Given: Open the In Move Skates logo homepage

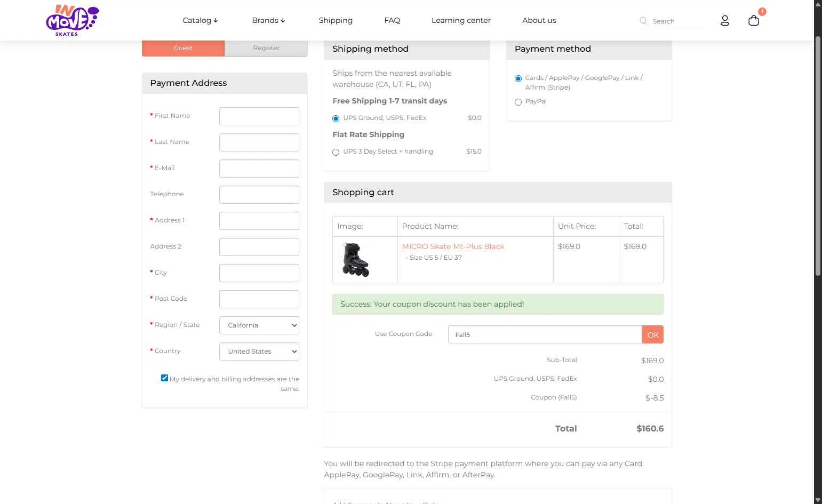Looking at the screenshot, I should [x=73, y=20].
